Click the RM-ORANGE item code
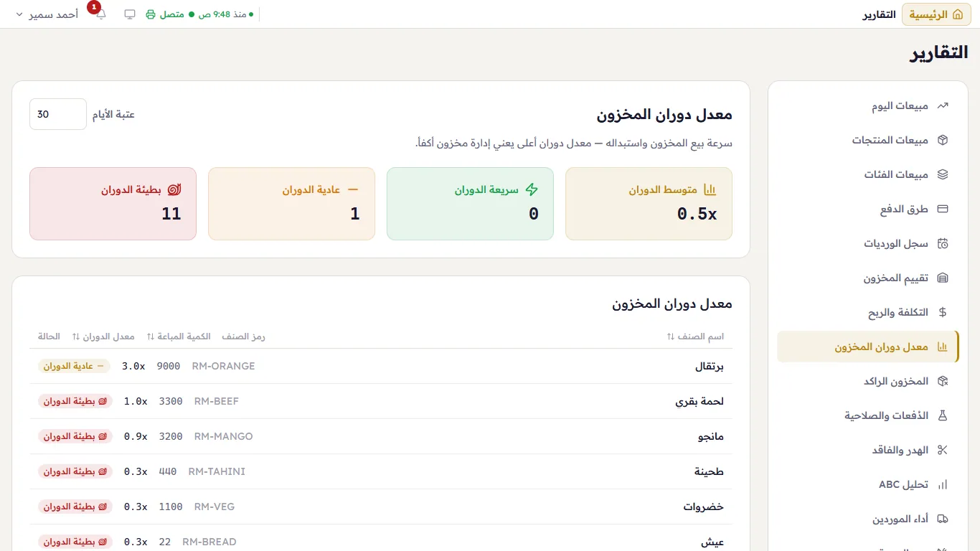The height and width of the screenshot is (551, 980). pyautogui.click(x=223, y=366)
